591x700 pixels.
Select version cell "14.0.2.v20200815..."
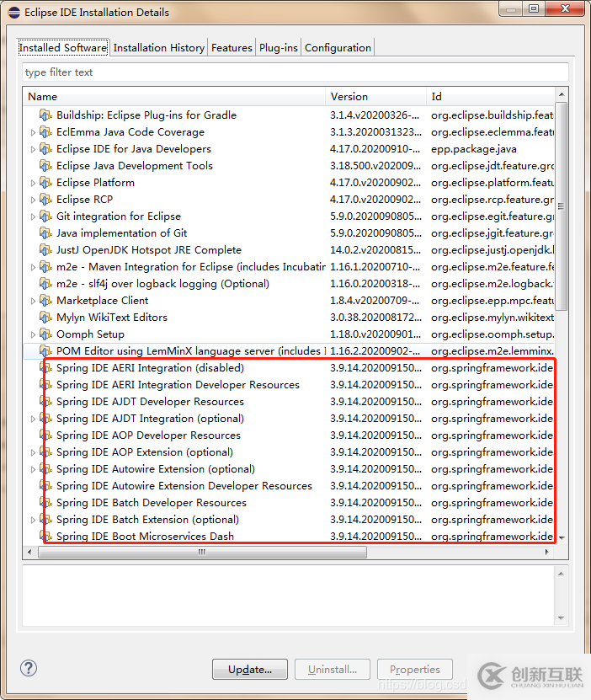click(x=375, y=250)
